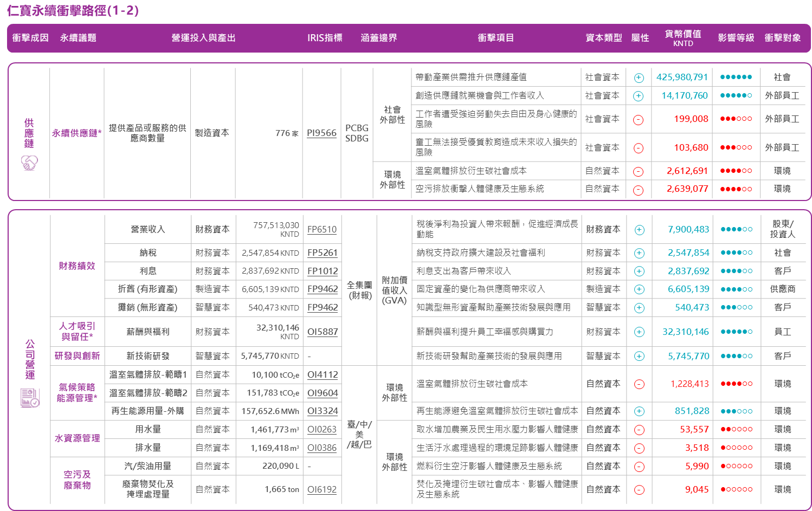Click the 影響等級 column header

tap(736, 38)
